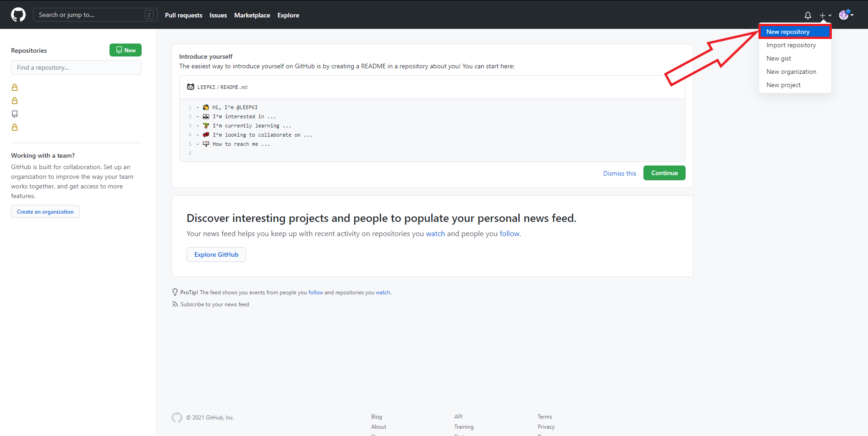Expand the plus create-new dropdown

(825, 15)
